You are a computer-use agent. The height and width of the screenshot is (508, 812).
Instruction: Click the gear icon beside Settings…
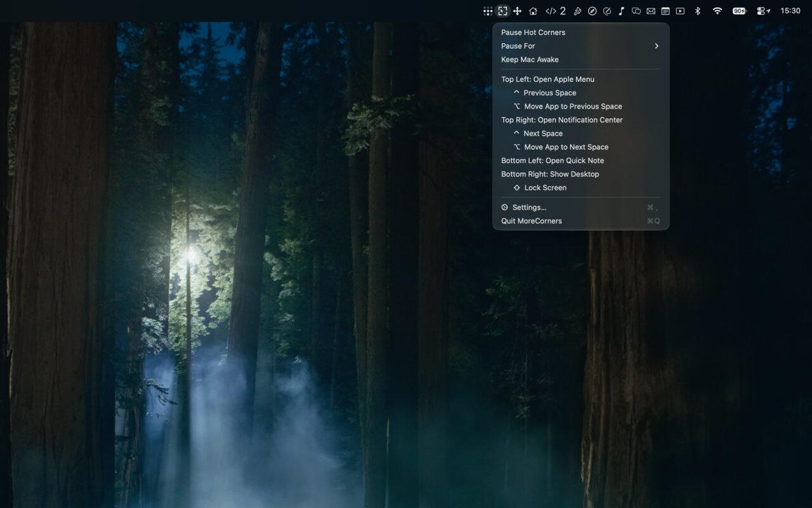point(505,207)
